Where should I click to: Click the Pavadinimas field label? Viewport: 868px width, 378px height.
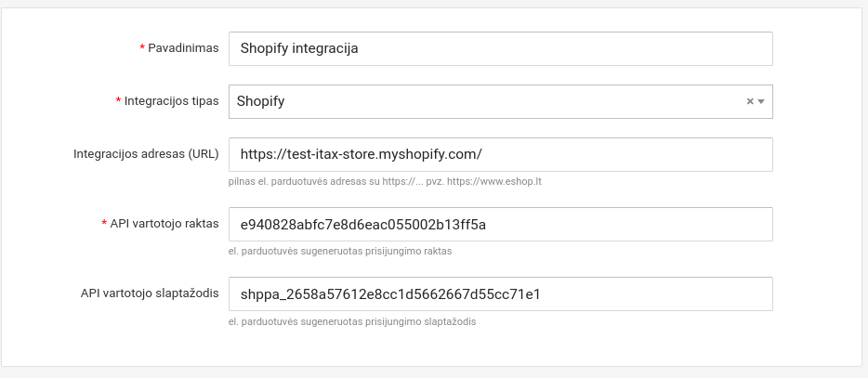183,48
